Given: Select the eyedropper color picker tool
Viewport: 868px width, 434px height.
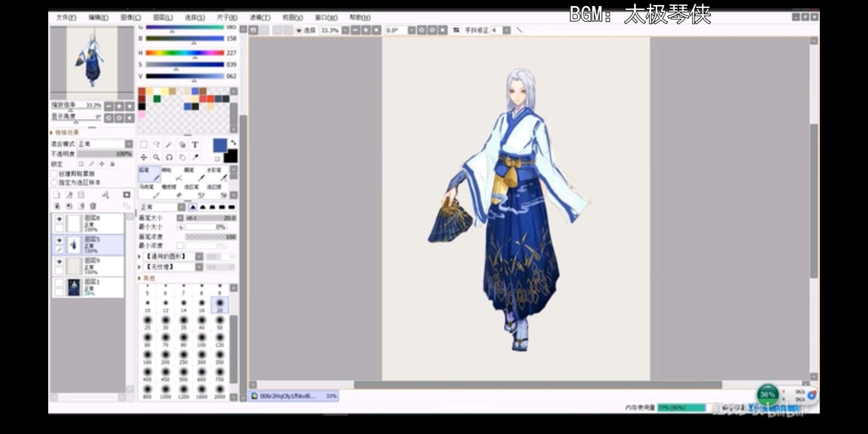Looking at the screenshot, I should (x=195, y=157).
